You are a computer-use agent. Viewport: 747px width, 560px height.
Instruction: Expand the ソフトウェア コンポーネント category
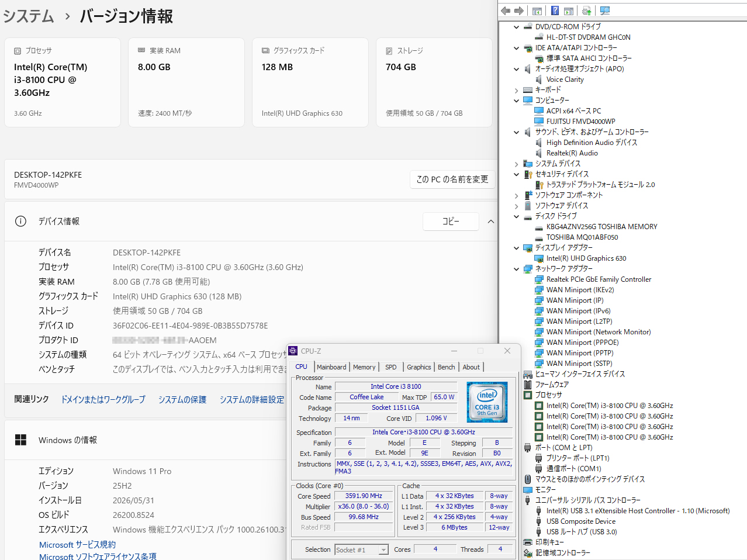pyautogui.click(x=516, y=195)
